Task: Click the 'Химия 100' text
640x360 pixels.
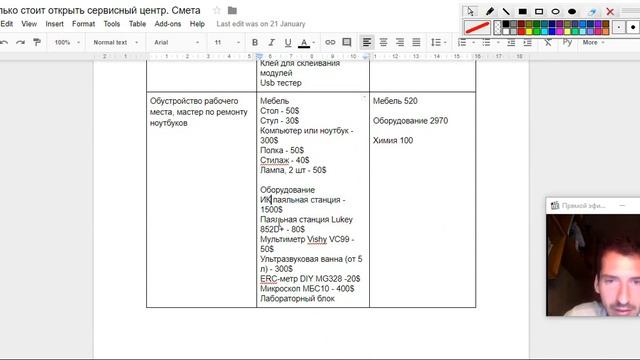Action: tap(393, 140)
